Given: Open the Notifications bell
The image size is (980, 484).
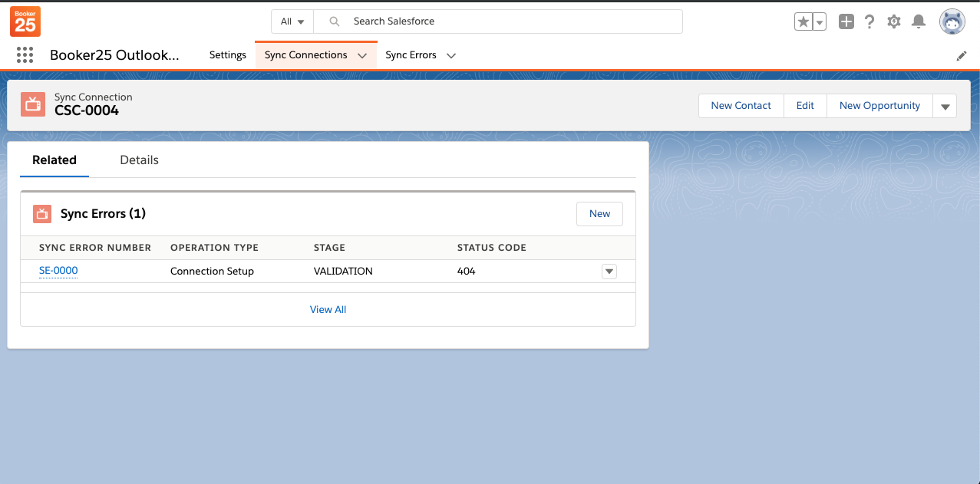Looking at the screenshot, I should pos(918,22).
